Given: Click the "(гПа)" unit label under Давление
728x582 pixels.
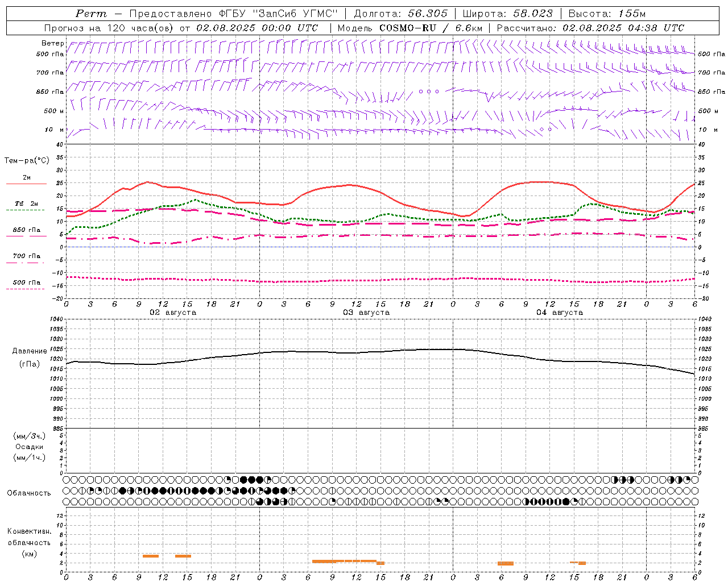Looking at the screenshot, I should tap(30, 364).
